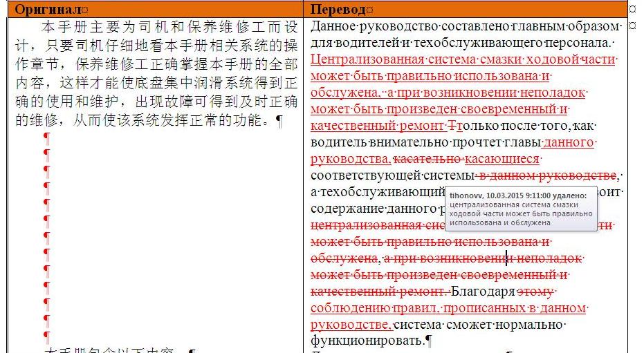Screen dimensions: 644x353
Task: Click struck-through line "обслужена, а при возникновении неполадок"
Action: click(446, 258)
